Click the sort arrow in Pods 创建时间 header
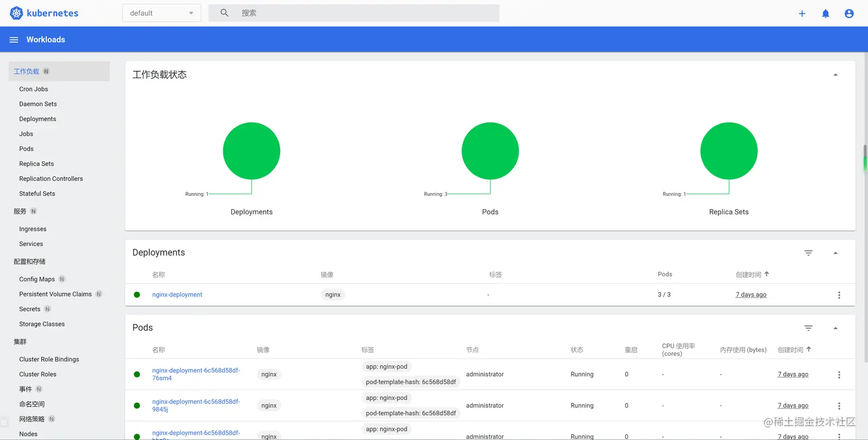The height and width of the screenshot is (440, 868). coord(809,349)
